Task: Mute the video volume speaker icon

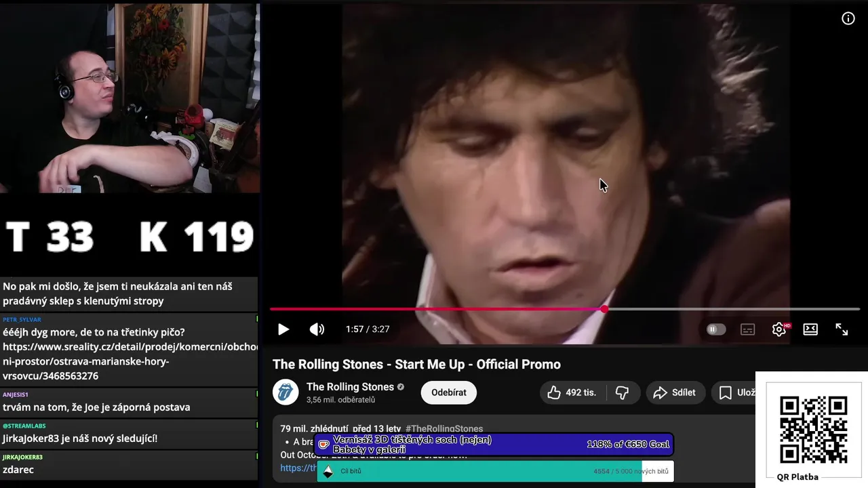Action: [x=317, y=329]
